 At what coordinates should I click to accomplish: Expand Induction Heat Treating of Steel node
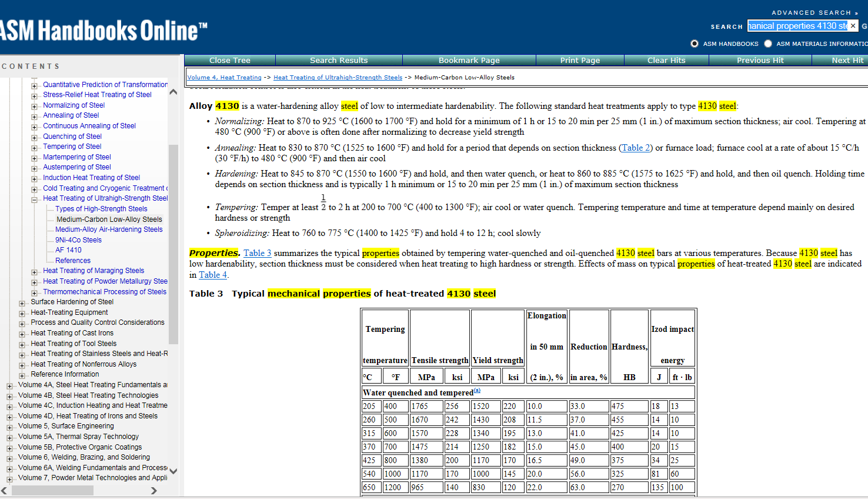tap(34, 179)
